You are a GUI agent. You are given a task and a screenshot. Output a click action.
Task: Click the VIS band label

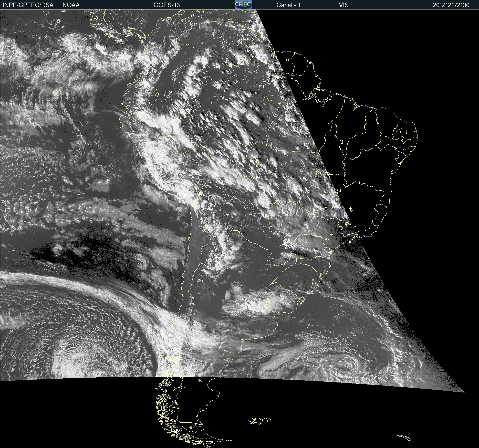[344, 5]
